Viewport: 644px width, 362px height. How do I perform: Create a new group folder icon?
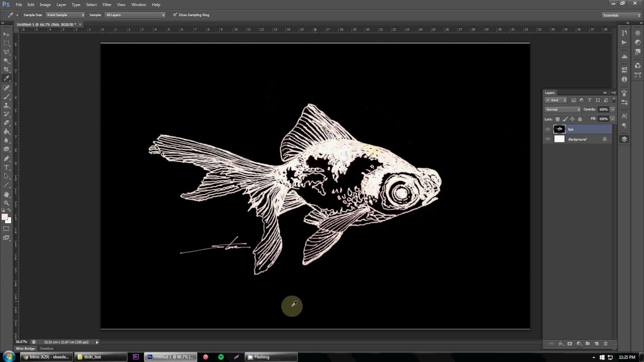pyautogui.click(x=588, y=343)
